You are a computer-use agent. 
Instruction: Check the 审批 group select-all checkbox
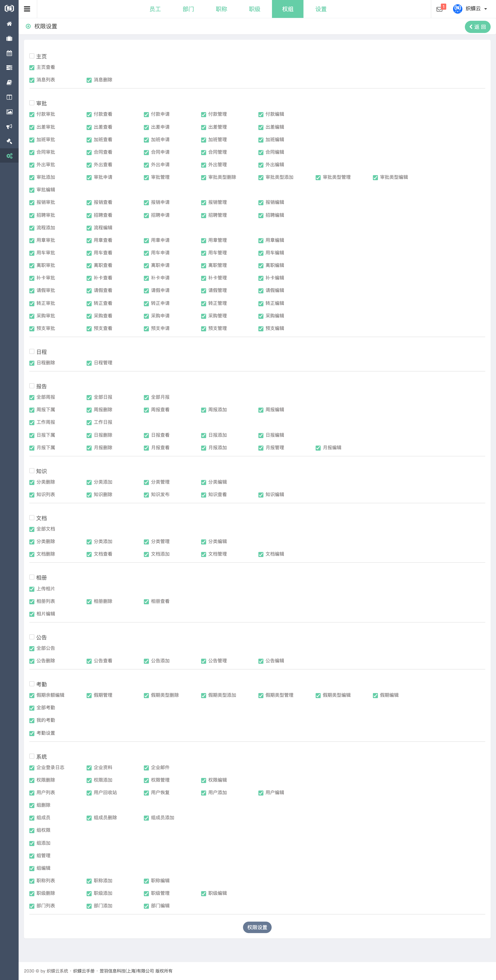point(32,103)
